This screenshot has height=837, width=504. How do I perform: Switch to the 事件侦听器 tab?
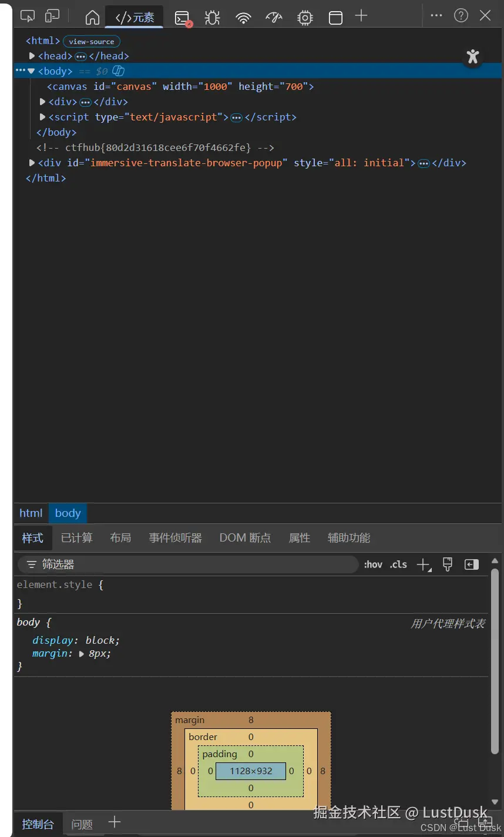(x=175, y=537)
